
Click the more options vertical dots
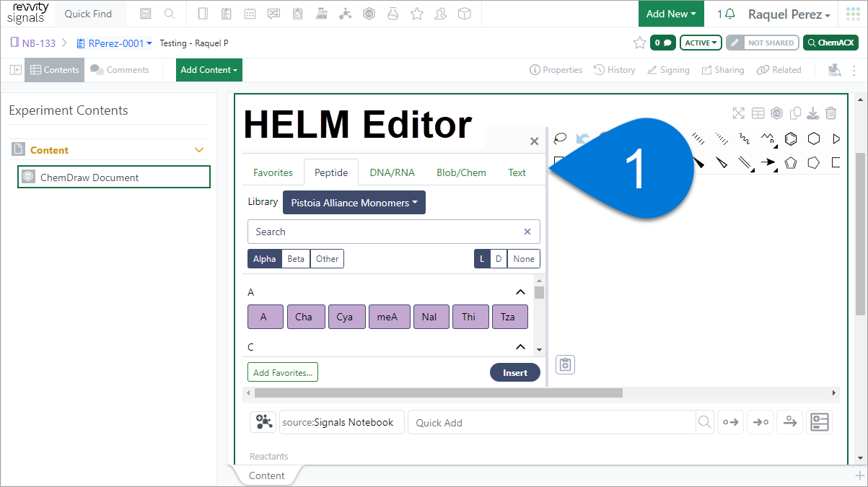[x=855, y=70]
